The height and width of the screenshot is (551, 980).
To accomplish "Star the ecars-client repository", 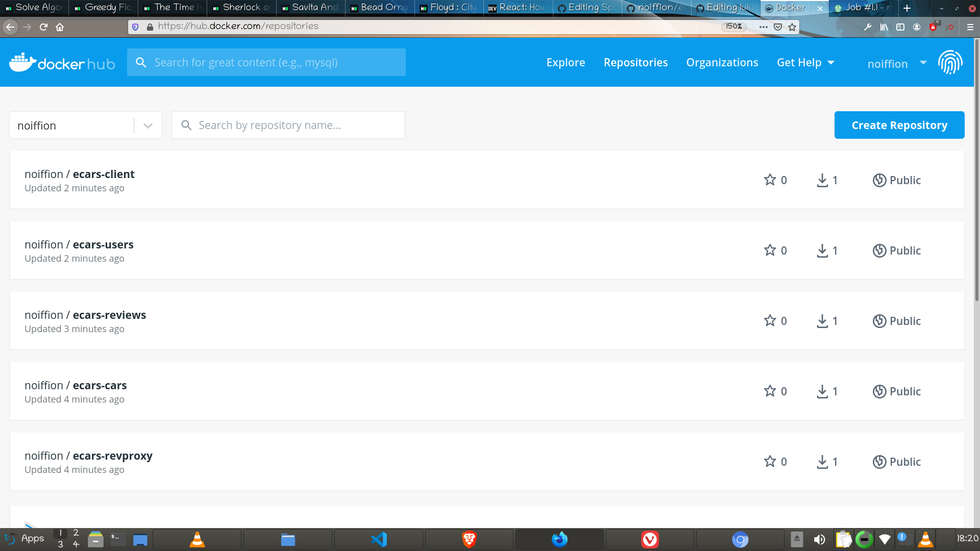I will click(770, 180).
